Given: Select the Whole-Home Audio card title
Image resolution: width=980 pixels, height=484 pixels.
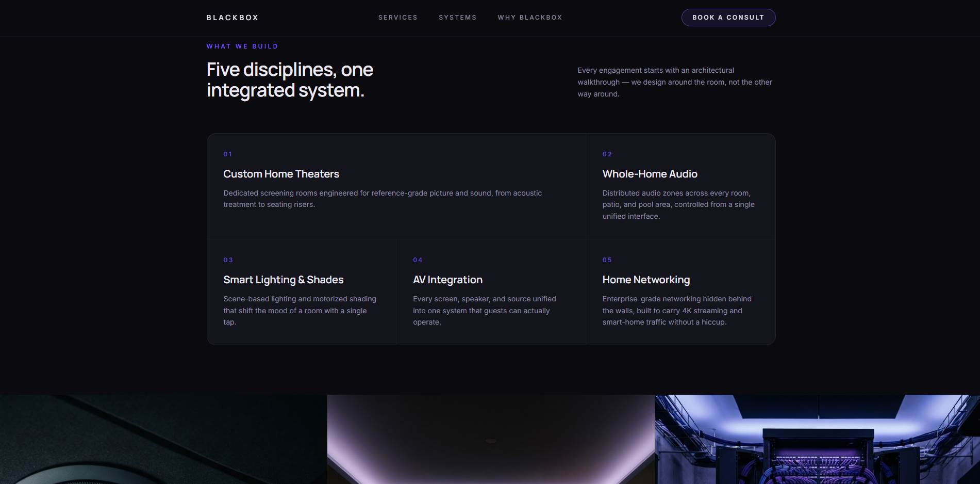Looking at the screenshot, I should click(x=650, y=174).
